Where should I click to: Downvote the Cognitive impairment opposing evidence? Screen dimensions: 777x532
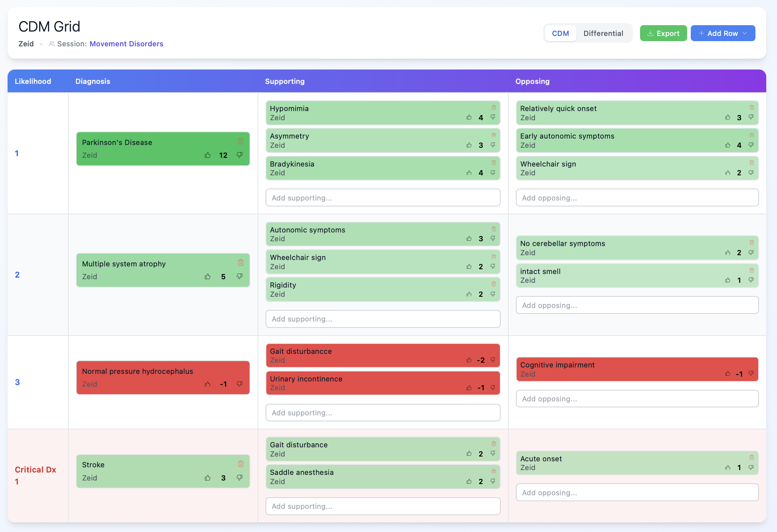click(751, 374)
